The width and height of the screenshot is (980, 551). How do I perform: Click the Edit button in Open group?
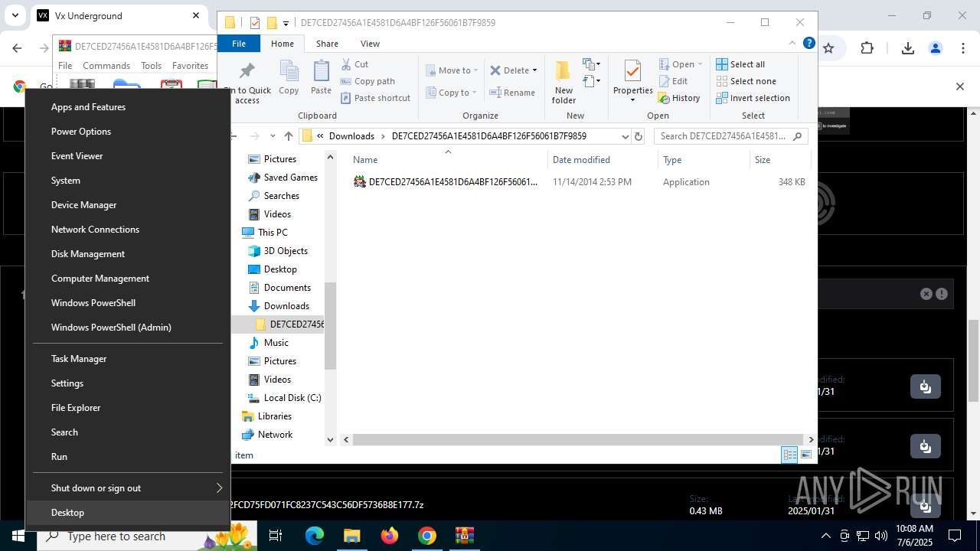(x=673, y=81)
